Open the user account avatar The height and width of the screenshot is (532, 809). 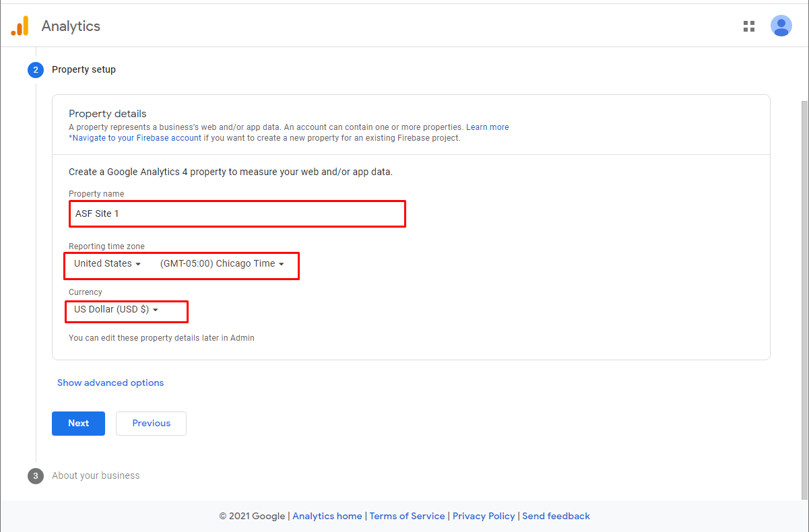pos(781,26)
